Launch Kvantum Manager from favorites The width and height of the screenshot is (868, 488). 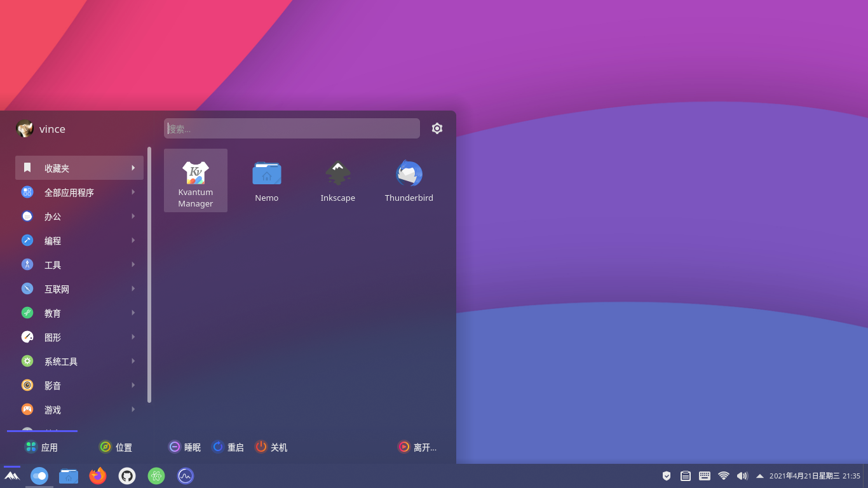196,180
